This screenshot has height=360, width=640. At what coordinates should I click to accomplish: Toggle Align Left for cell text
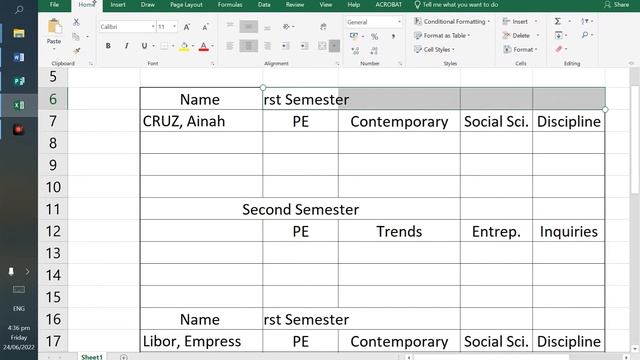point(230,46)
